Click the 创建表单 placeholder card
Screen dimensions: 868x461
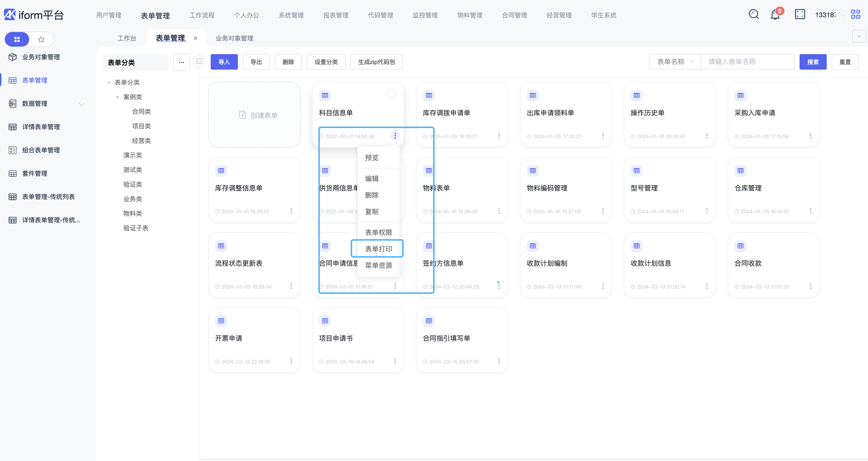coord(254,115)
